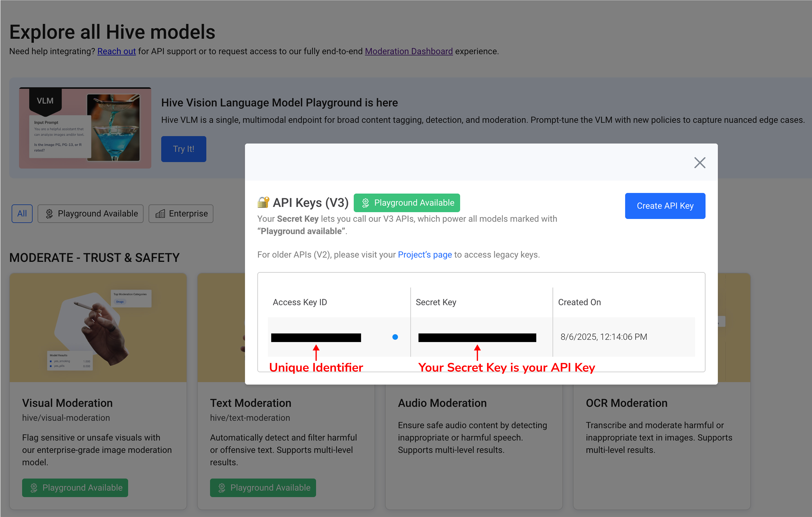
Task: Open the Visual Moderation card image
Action: click(x=98, y=327)
